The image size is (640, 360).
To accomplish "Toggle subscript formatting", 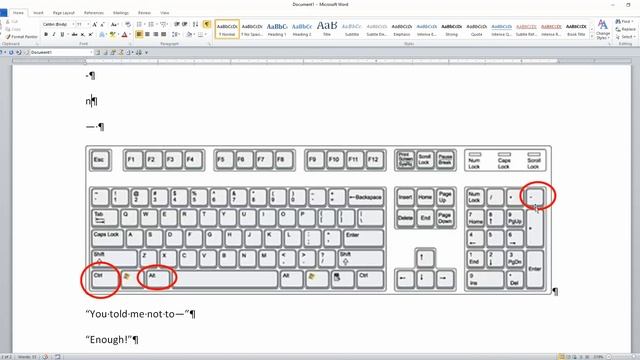I will coord(82,34).
